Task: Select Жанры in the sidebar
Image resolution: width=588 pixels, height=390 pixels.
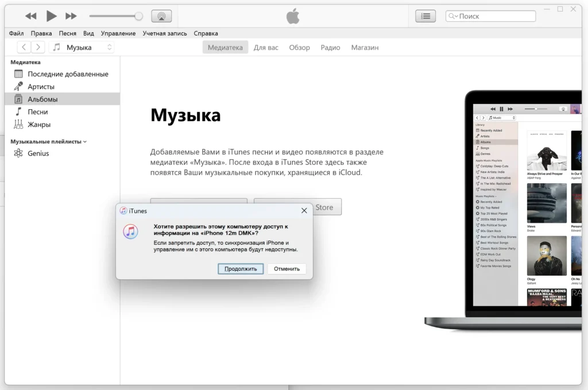Action: 62,125
